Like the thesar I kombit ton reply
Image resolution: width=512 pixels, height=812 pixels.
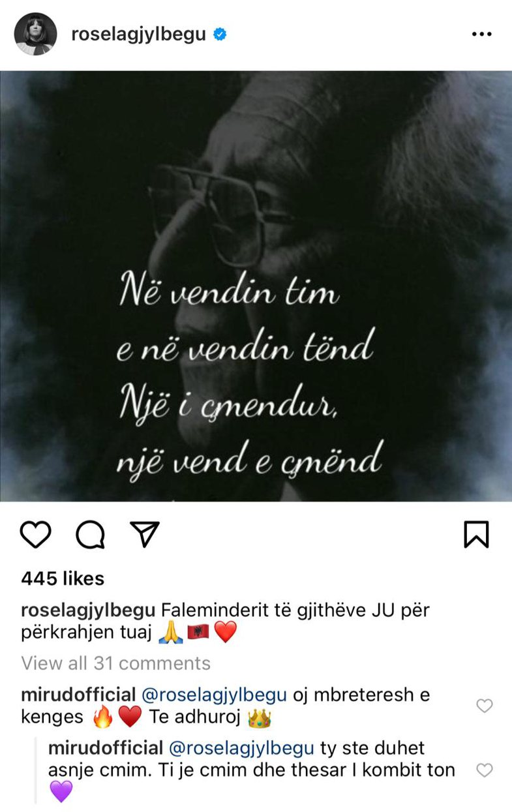click(485, 770)
